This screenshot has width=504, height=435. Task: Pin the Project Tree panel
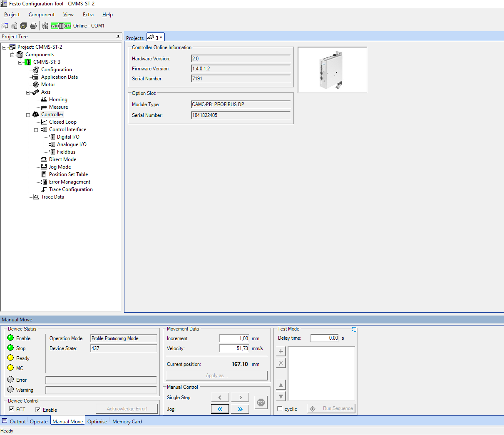118,37
